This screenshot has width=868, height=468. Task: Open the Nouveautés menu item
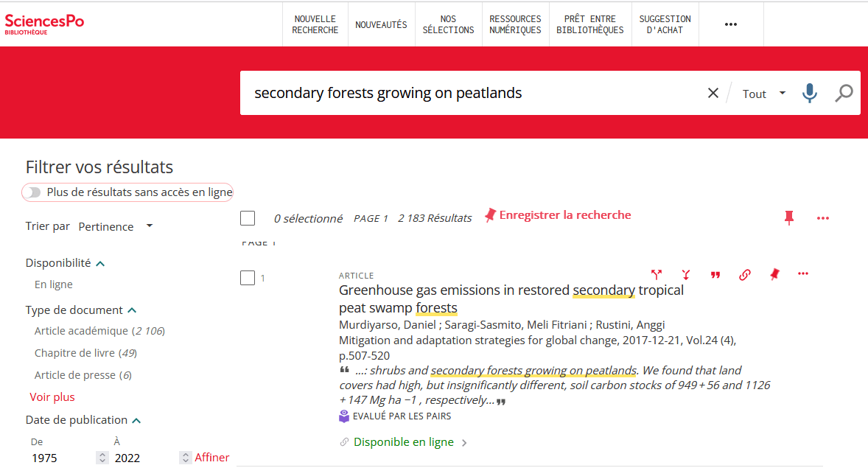(x=381, y=24)
